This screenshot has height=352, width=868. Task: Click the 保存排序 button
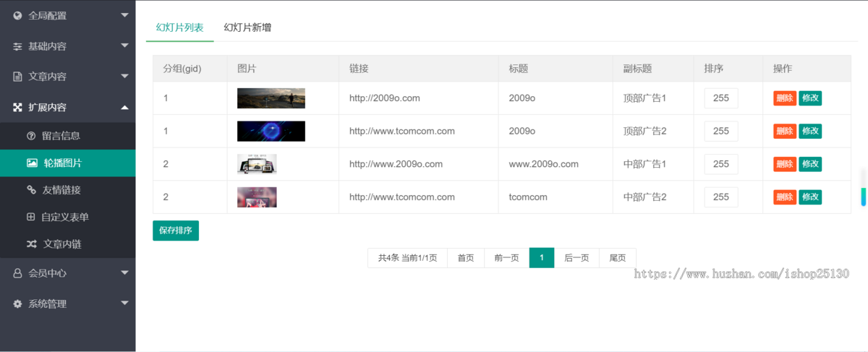click(176, 231)
